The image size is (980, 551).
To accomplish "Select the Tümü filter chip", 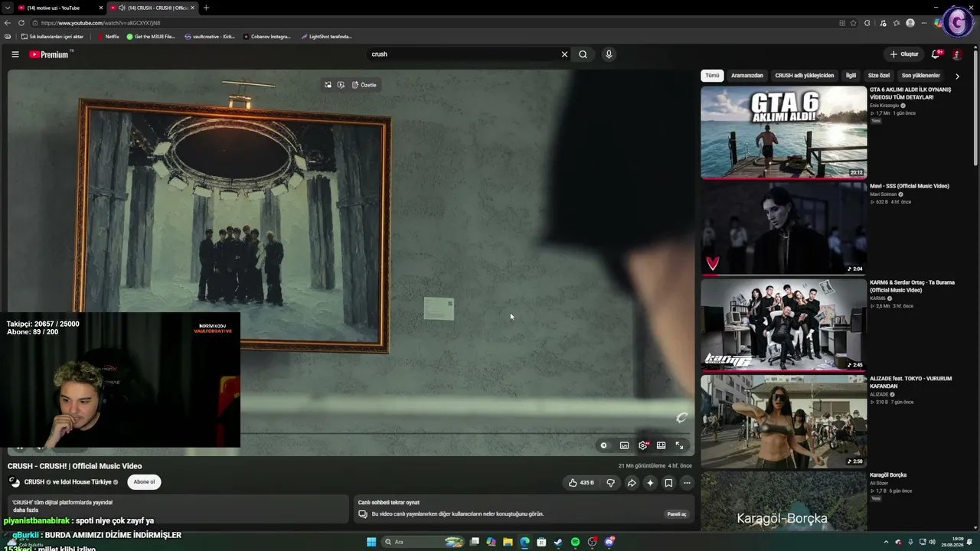I will pos(712,76).
